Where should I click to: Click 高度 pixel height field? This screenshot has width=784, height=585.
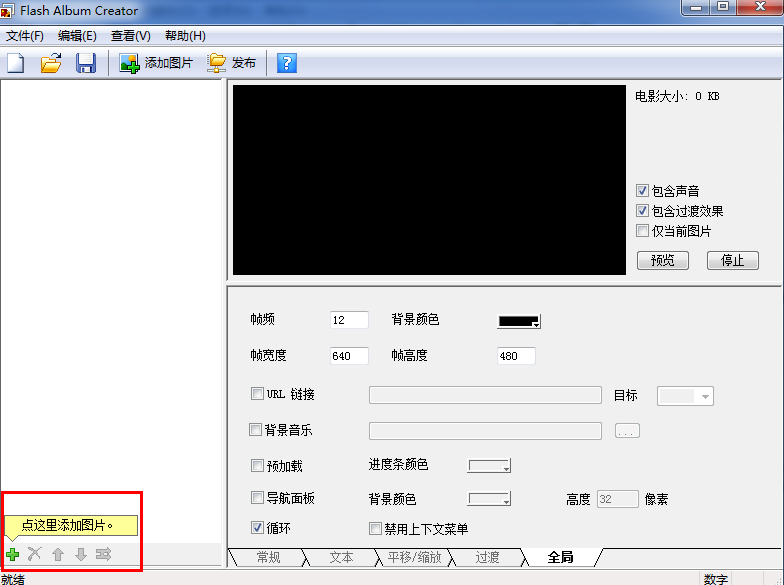coord(618,499)
